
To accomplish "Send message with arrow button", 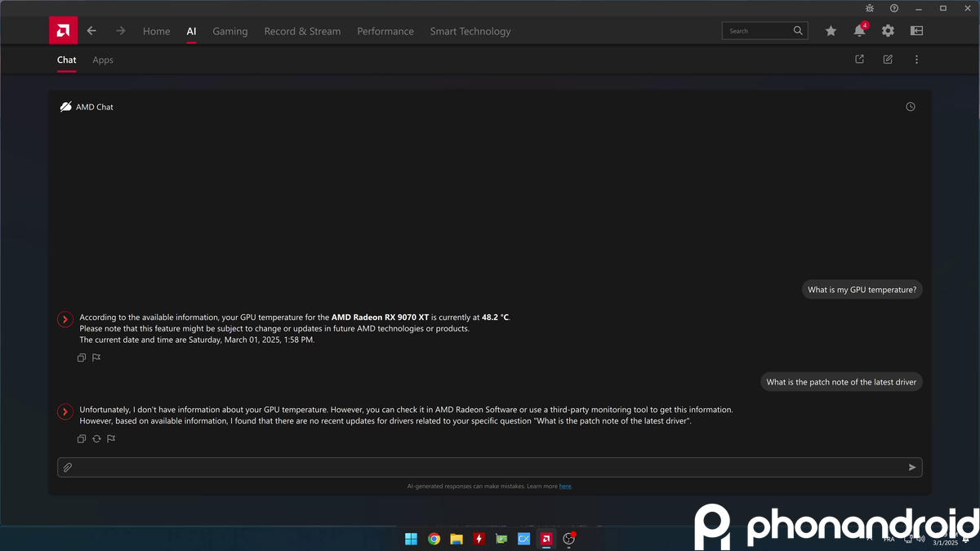I will [912, 468].
